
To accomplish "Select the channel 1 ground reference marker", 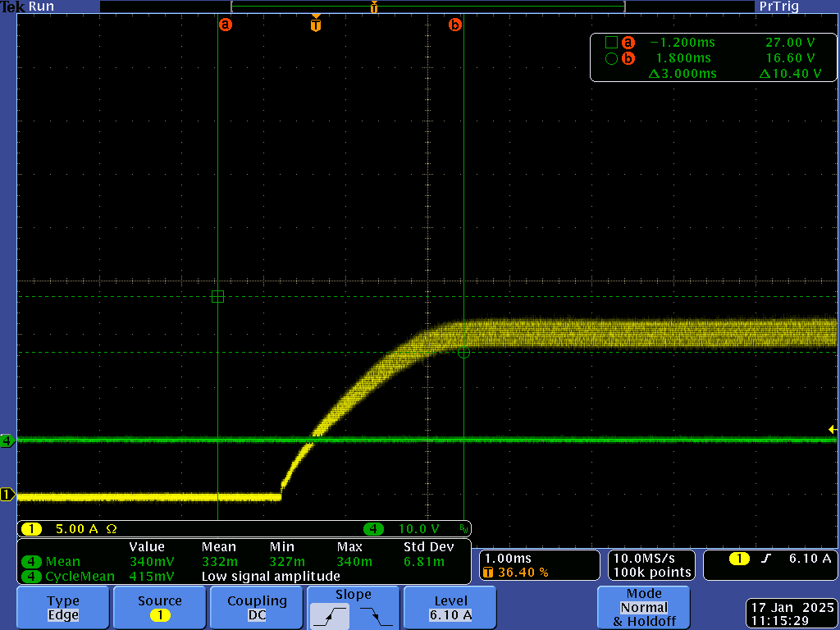I will pos(7,495).
